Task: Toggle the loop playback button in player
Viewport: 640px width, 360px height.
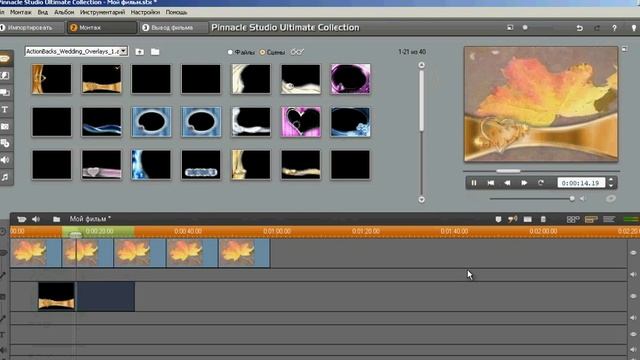Action: pyautogui.click(x=541, y=183)
